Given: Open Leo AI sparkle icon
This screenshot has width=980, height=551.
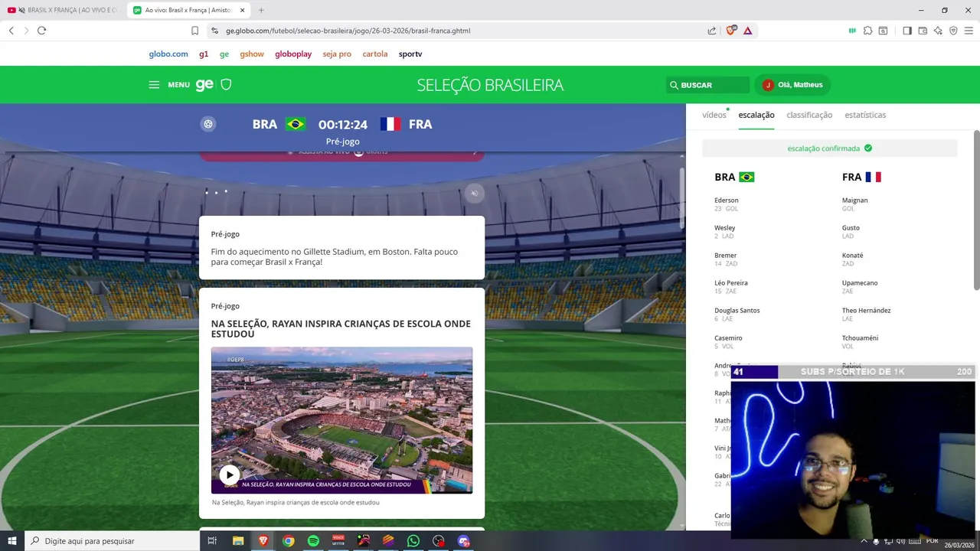Looking at the screenshot, I should click(938, 31).
